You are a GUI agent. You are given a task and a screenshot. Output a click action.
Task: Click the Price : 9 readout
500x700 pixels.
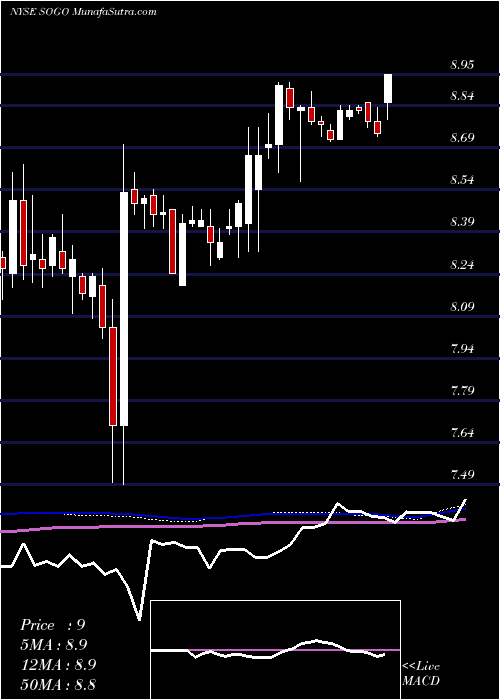(x=52, y=625)
